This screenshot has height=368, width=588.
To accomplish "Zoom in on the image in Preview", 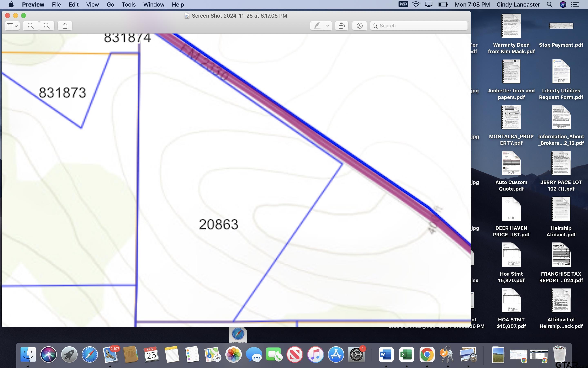I will [x=46, y=26].
